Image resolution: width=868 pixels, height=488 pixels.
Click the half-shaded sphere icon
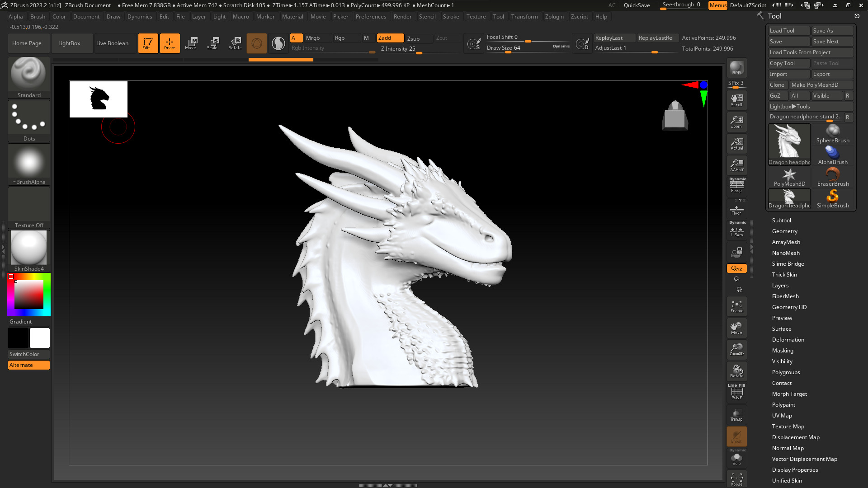278,43
